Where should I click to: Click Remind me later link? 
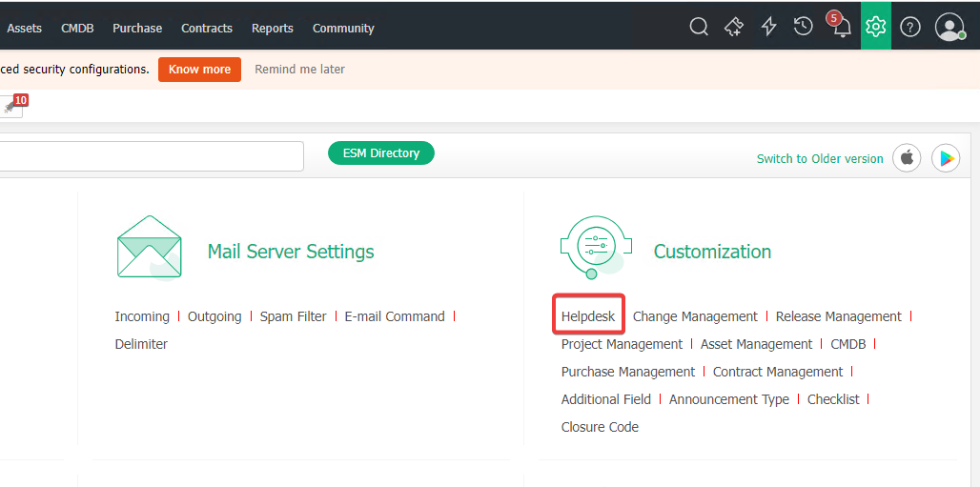(299, 70)
